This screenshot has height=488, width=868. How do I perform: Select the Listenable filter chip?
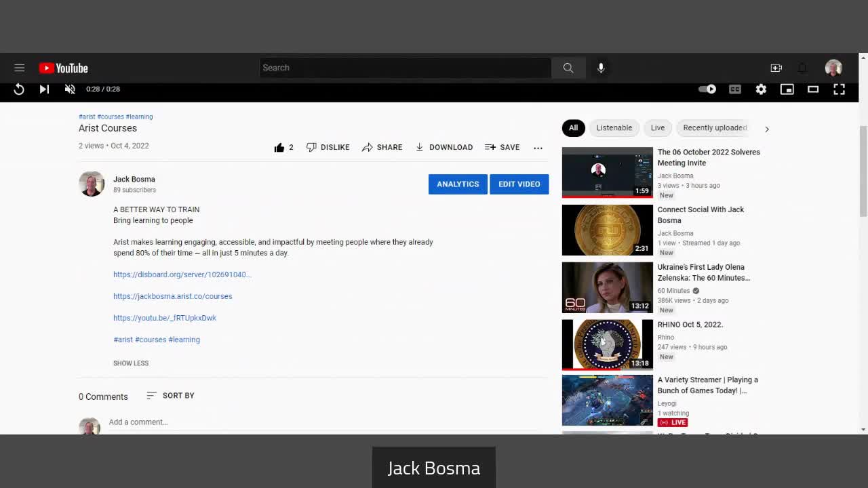pos(614,127)
